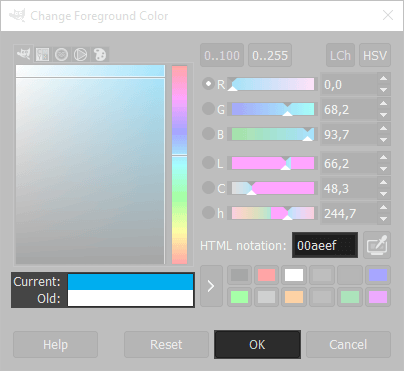Activate the eyedropper color picker
The height and width of the screenshot is (371, 404).
[x=377, y=245]
